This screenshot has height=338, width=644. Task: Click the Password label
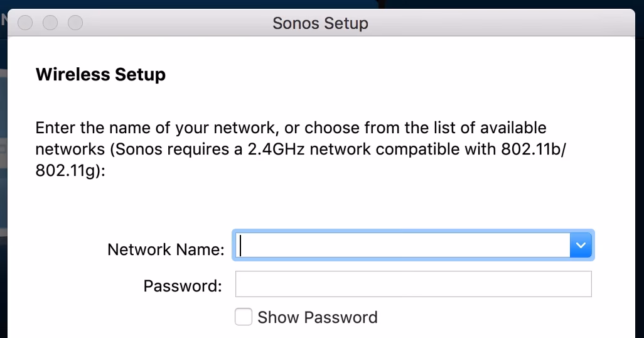pyautogui.click(x=183, y=286)
